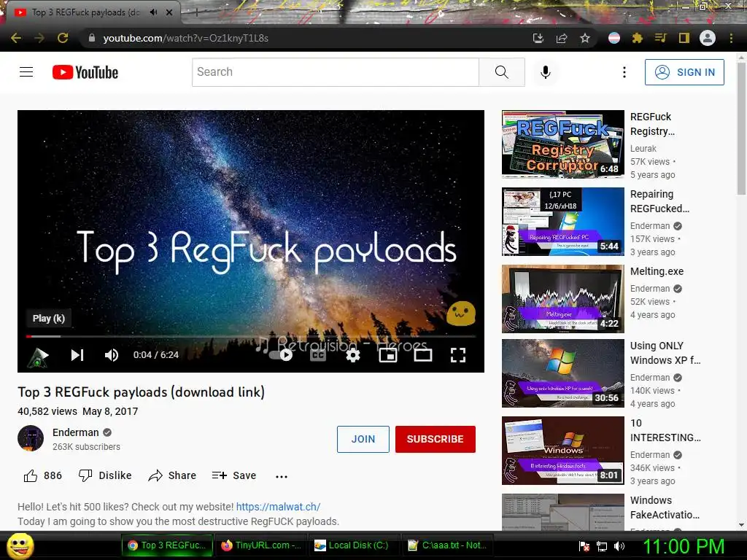Open the YouTube hamburger guide menu
This screenshot has height=560, width=747.
tap(26, 72)
